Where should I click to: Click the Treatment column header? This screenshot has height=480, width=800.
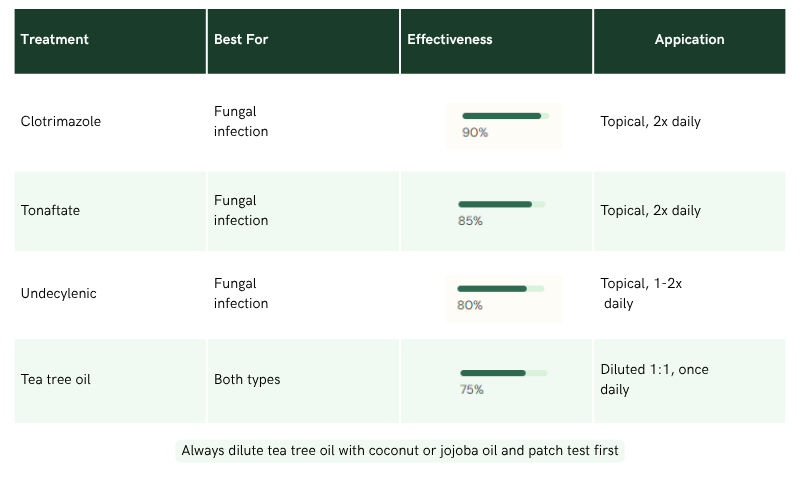(55, 40)
